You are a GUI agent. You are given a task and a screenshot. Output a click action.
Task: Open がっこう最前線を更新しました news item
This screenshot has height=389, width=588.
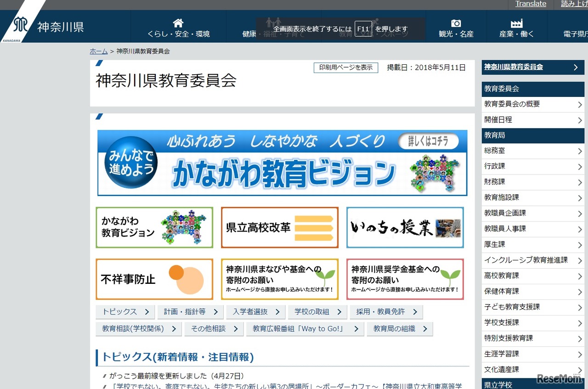(176, 376)
